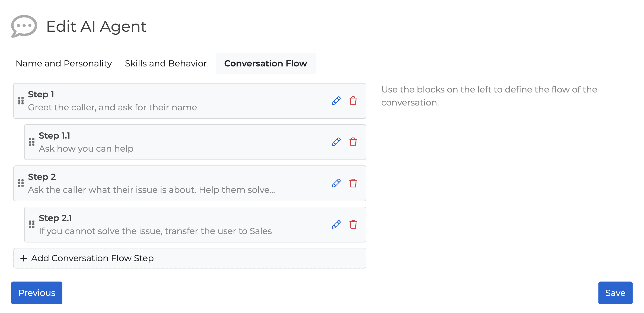Edit Step 2 with the pencil icon
Image resolution: width=644 pixels, height=313 pixels.
(x=336, y=183)
